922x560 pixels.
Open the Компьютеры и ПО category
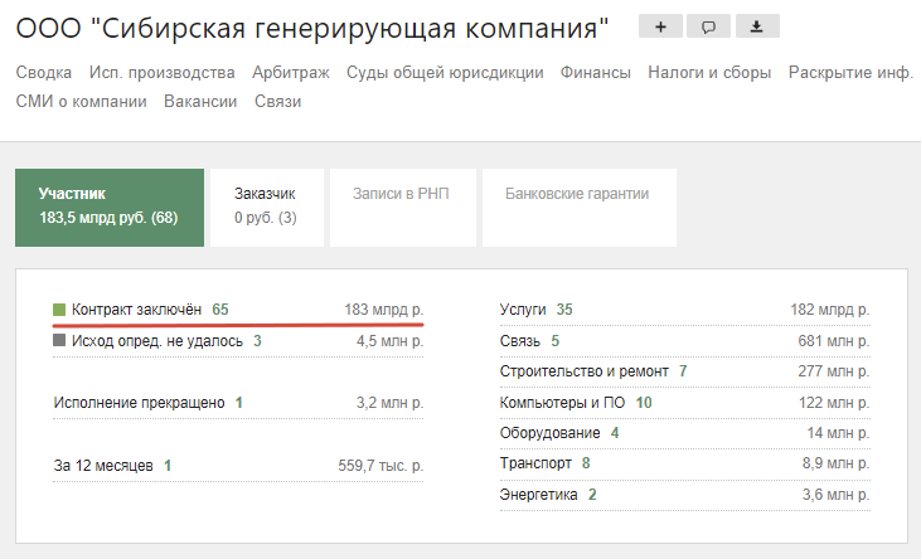(x=562, y=403)
